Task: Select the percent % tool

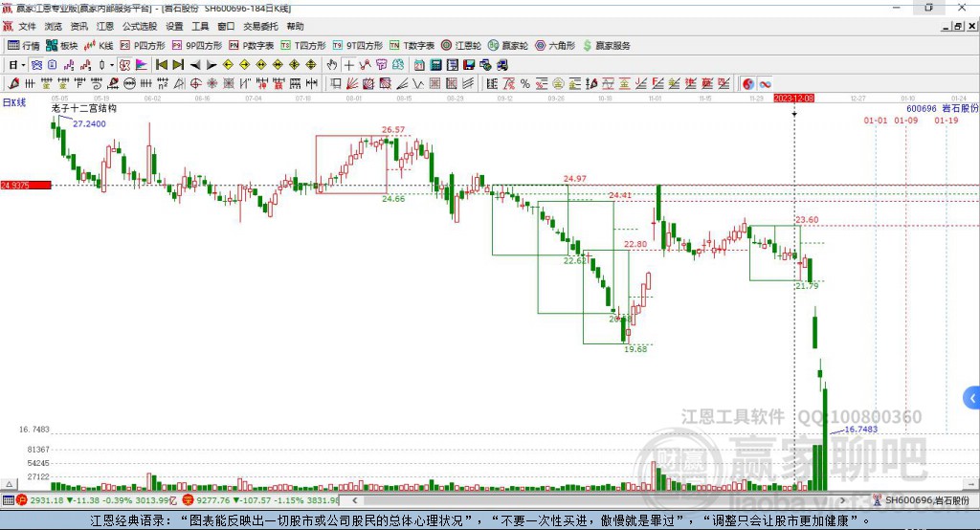Action: click(x=525, y=84)
